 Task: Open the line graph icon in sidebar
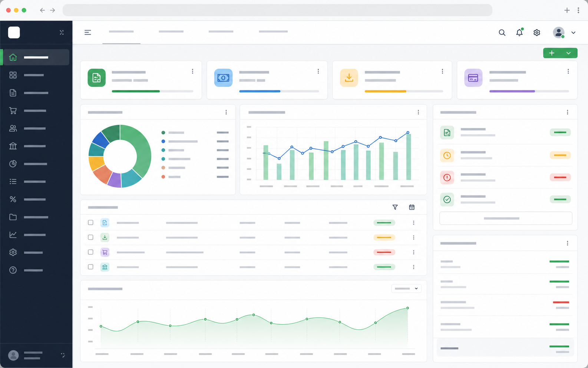click(x=13, y=234)
